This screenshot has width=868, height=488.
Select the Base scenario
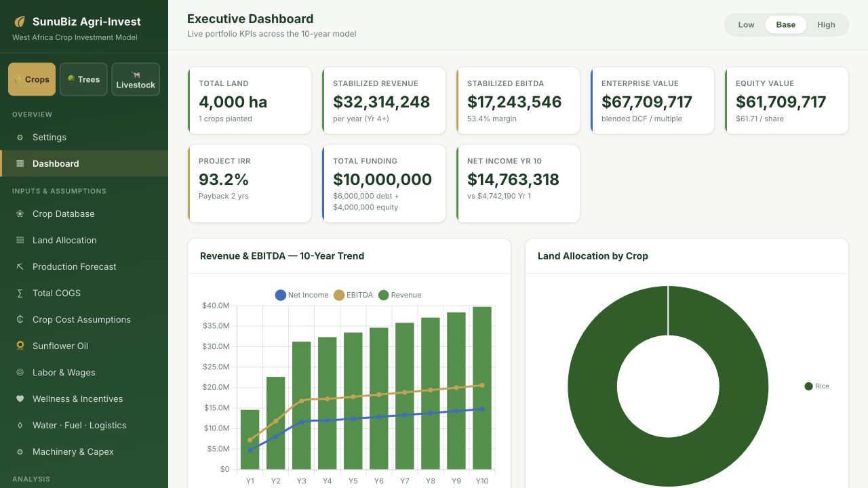786,24
